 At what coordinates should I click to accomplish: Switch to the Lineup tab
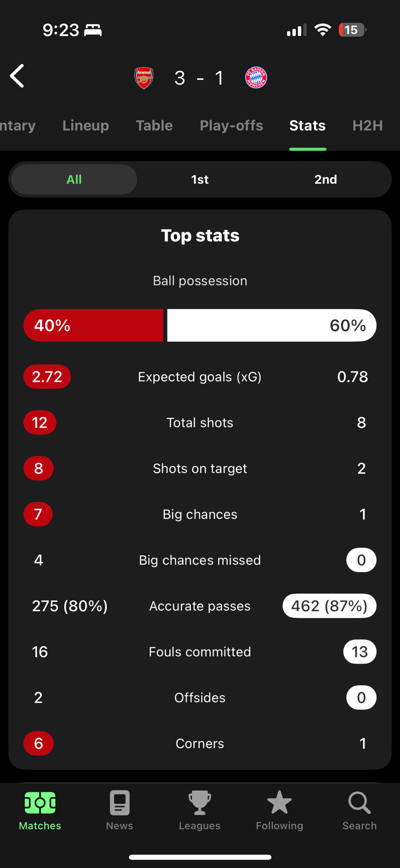pos(85,125)
